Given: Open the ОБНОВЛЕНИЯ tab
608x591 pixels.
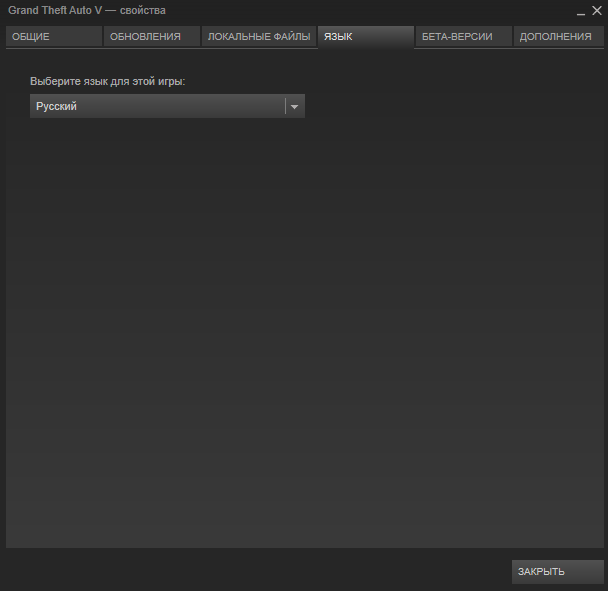Looking at the screenshot, I should [x=152, y=36].
